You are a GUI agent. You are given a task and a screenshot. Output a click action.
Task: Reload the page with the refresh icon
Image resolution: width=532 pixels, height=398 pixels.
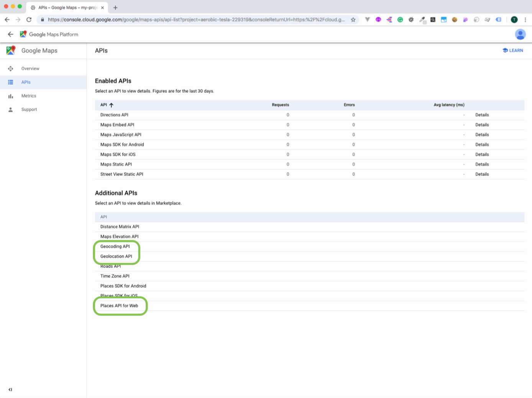29,20
